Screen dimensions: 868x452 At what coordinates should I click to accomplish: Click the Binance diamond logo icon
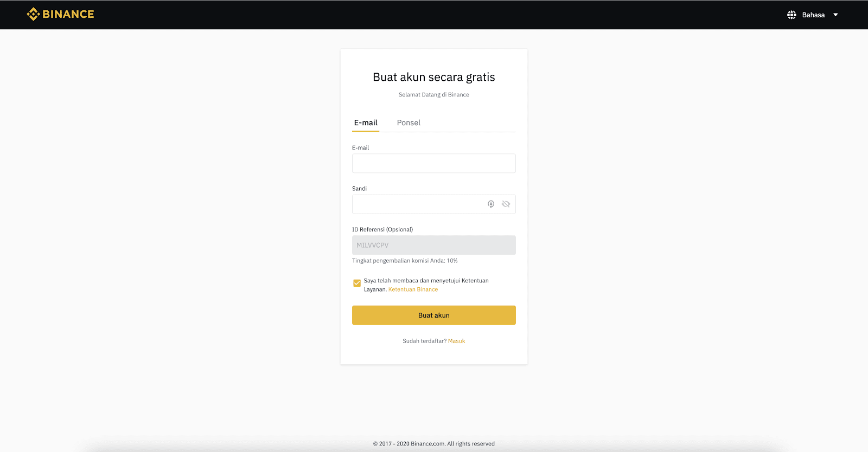[33, 14]
